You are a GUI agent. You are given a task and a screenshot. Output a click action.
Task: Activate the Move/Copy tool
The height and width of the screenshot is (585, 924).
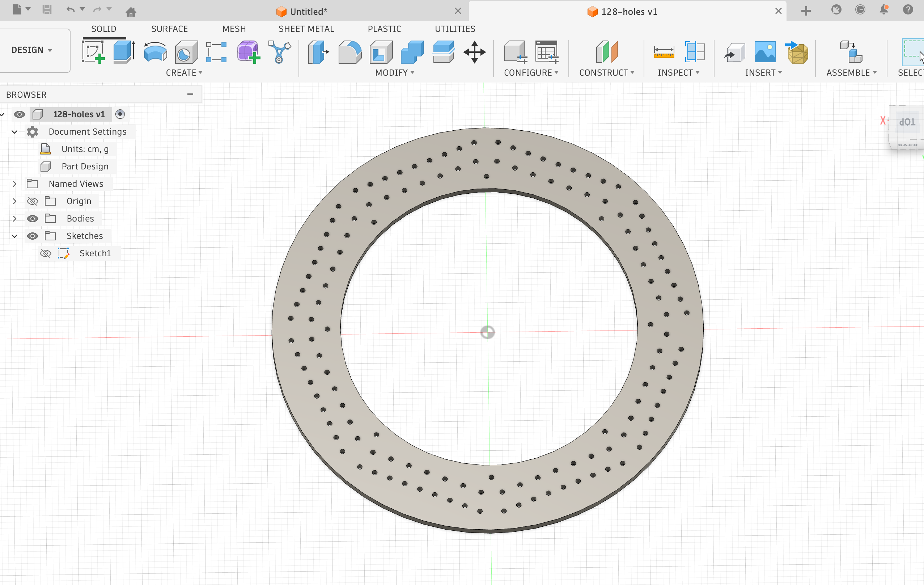tap(475, 52)
